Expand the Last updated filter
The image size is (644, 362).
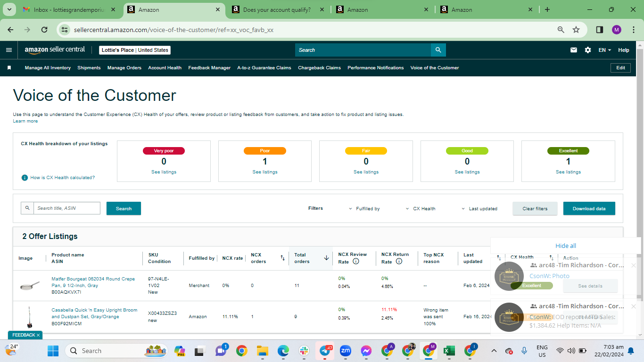pos(479,208)
